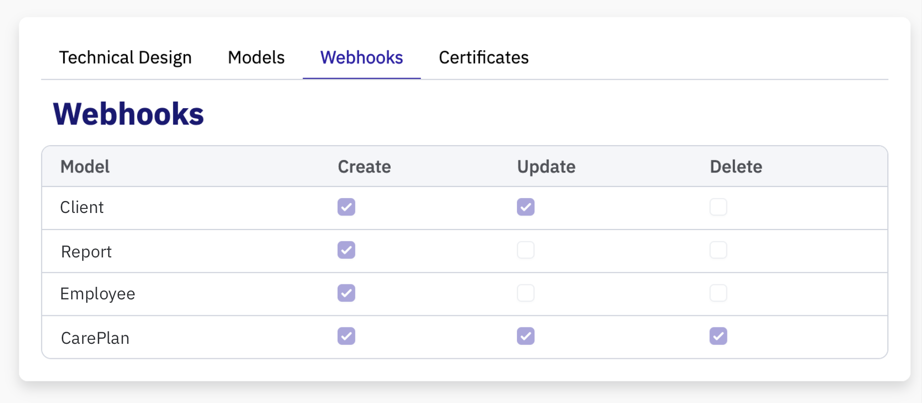Go to the Certificates tab
922x403 pixels.
[x=483, y=57]
